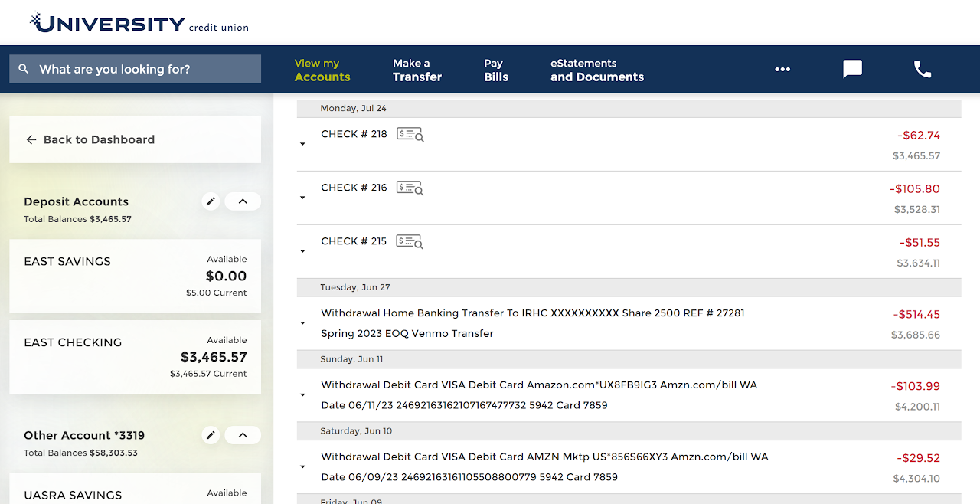
Task: Open the phone contact icon
Action: pos(922,69)
